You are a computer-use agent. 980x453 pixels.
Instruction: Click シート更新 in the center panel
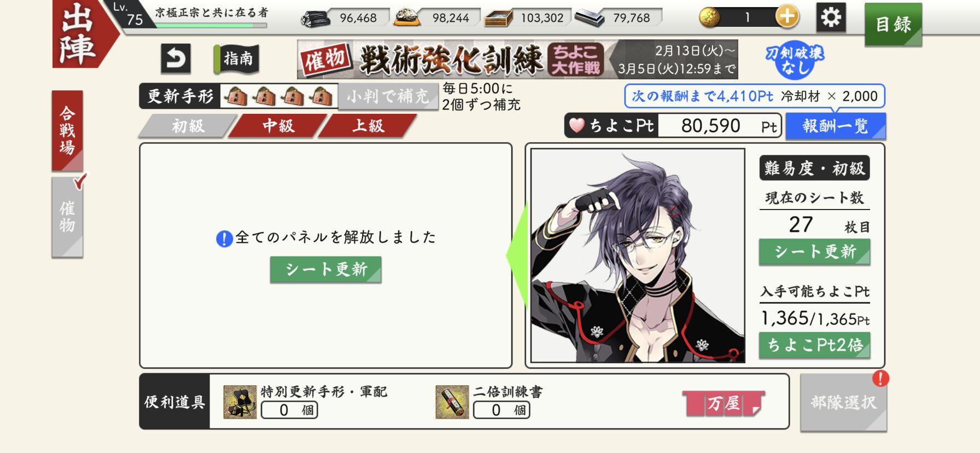coord(326,269)
